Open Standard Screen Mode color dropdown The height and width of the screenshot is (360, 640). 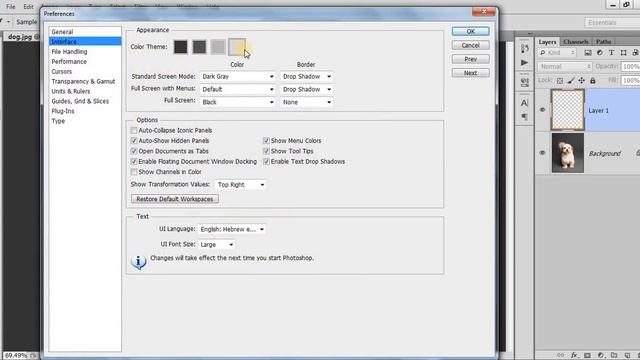(238, 76)
